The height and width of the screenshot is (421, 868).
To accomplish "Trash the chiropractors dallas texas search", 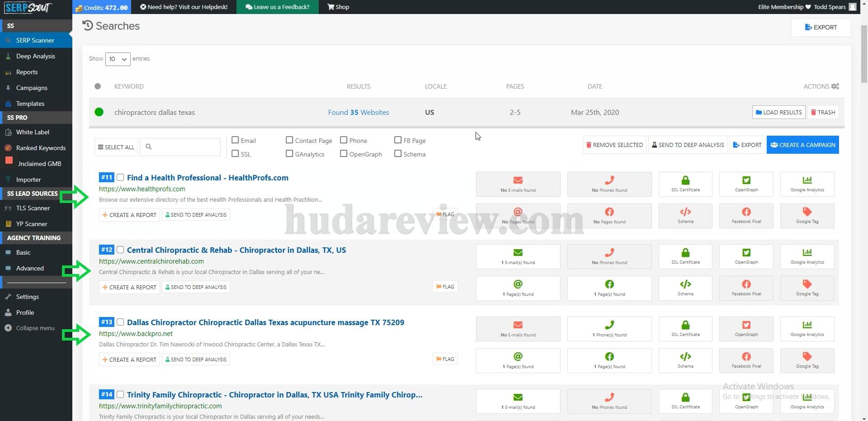I will pos(823,112).
